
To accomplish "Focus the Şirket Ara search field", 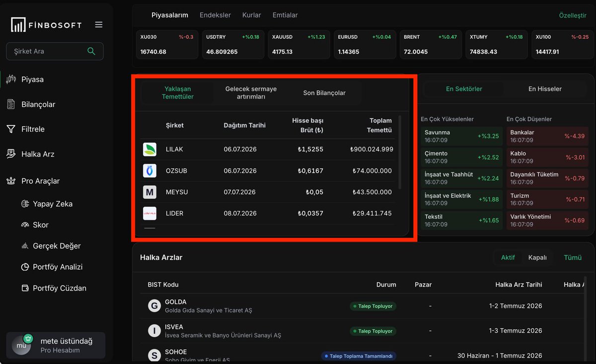I will [x=55, y=51].
